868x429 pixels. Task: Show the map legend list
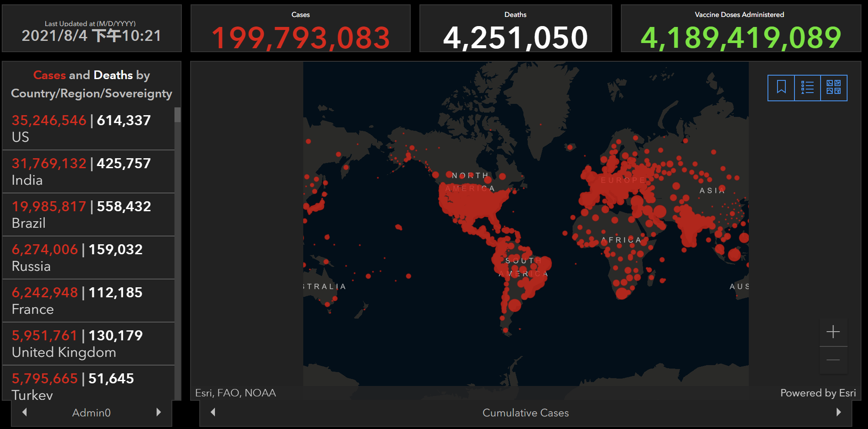pos(807,88)
